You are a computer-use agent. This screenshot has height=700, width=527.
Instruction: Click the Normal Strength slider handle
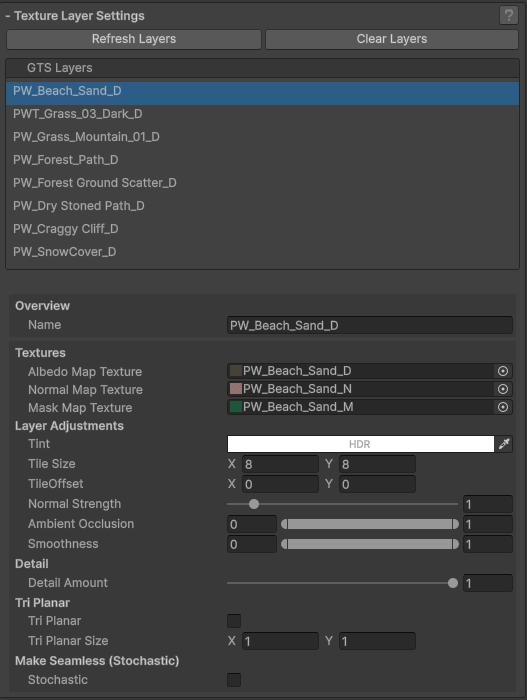pyautogui.click(x=254, y=504)
